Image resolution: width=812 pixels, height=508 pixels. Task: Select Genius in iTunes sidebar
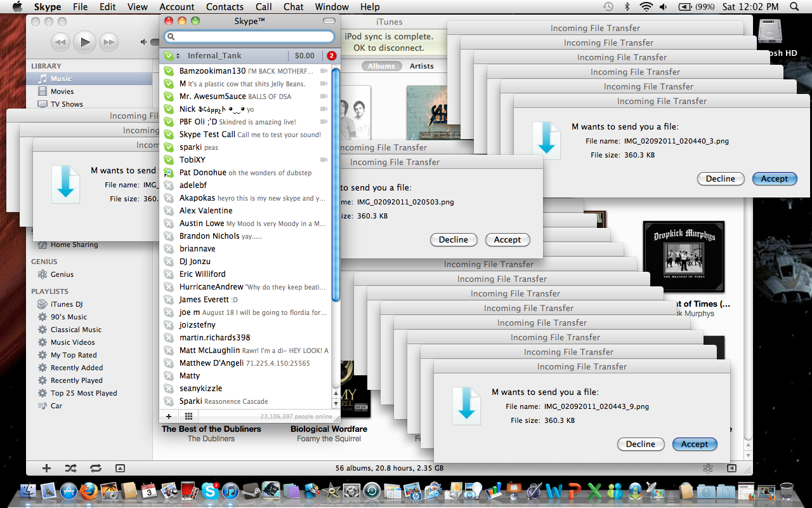click(89, 274)
